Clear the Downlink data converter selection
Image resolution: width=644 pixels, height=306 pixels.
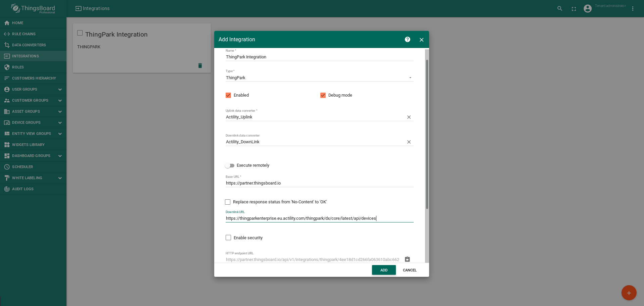pyautogui.click(x=409, y=142)
